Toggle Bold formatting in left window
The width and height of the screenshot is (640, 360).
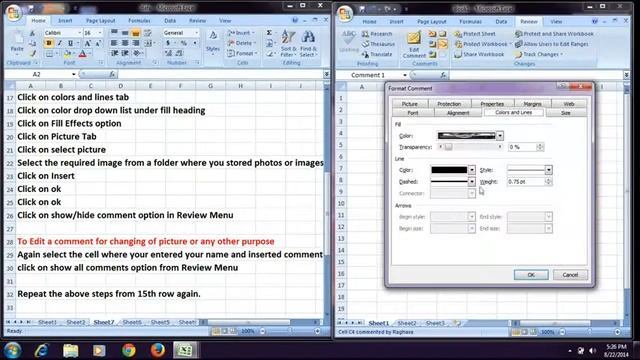tap(49, 43)
